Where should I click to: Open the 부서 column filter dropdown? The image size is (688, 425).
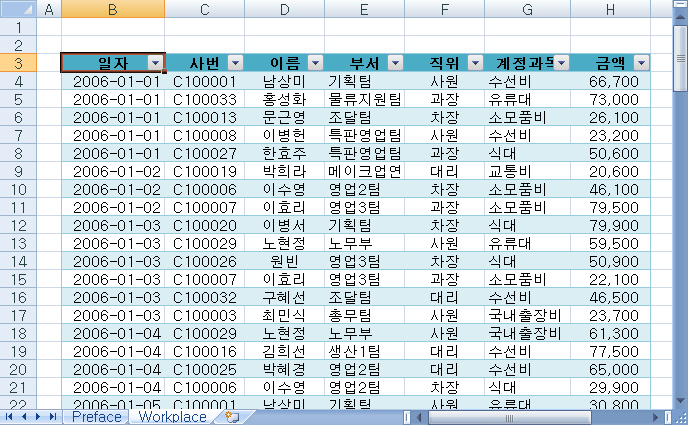click(x=395, y=64)
